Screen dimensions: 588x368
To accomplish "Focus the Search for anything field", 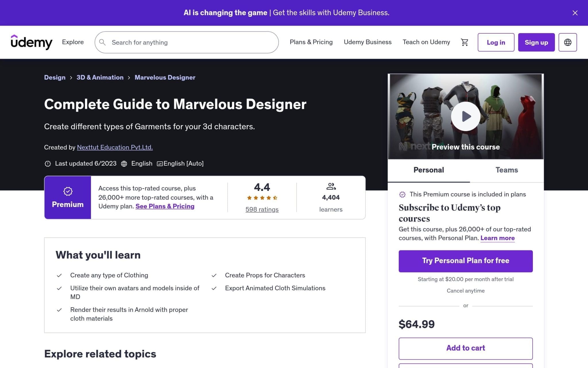I will [187, 42].
